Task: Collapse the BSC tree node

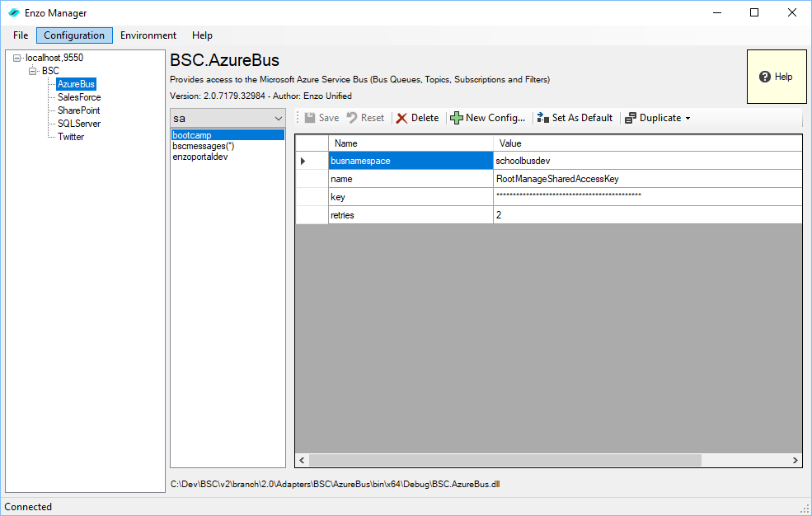Action: [33, 71]
